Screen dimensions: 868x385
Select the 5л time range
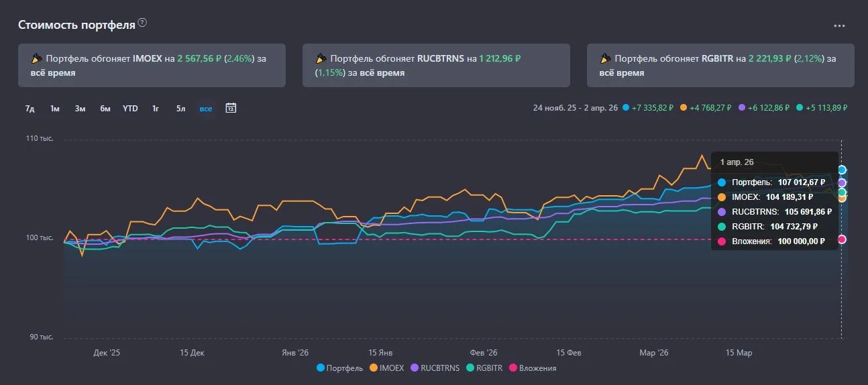tap(180, 109)
